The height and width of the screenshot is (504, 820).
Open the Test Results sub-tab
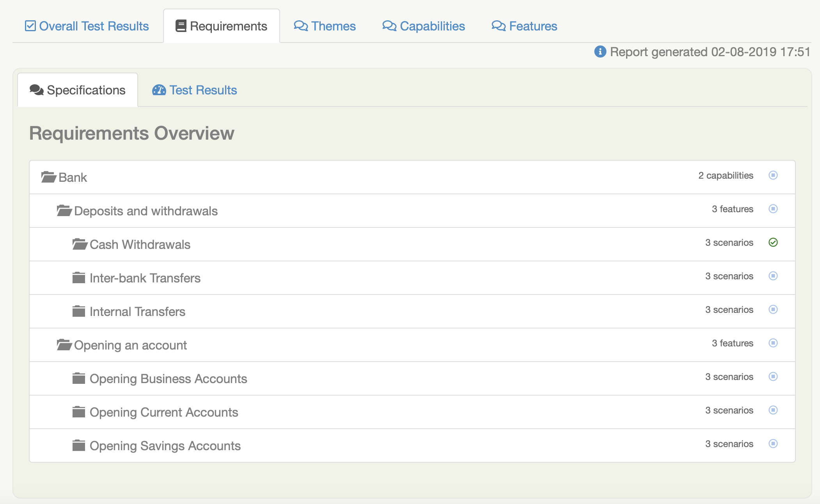click(194, 90)
